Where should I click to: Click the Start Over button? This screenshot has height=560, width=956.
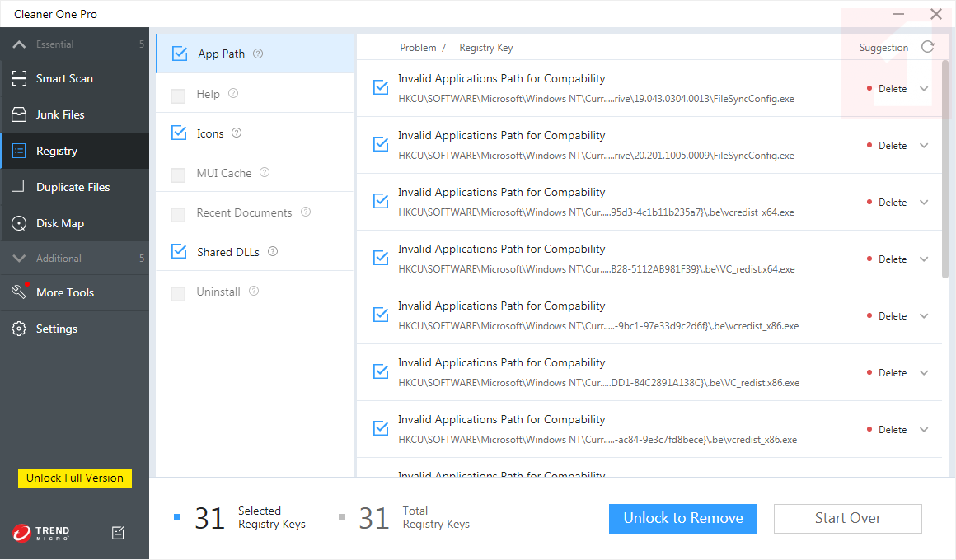(847, 518)
